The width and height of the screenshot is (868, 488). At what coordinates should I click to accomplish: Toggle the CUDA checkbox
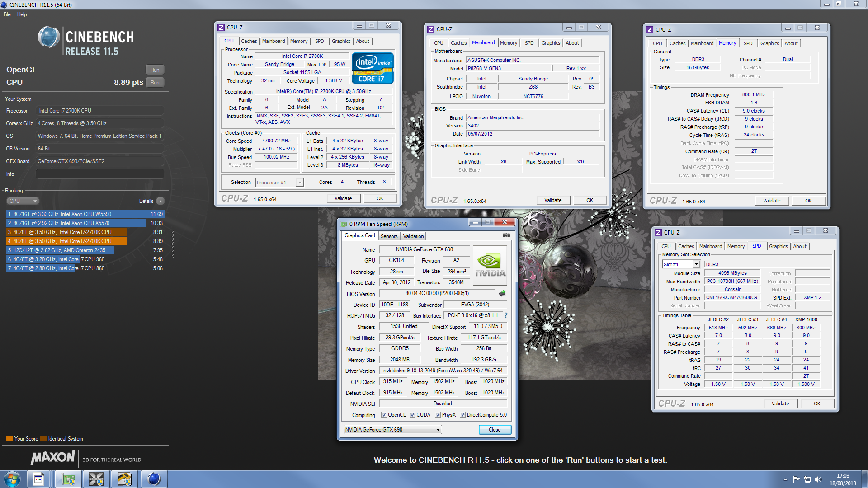[412, 415]
